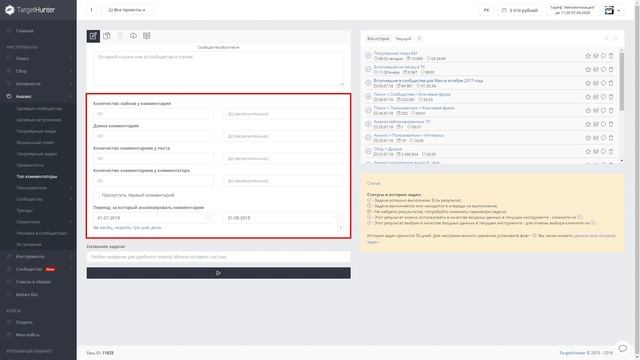This screenshot has height=360, width=640.
Task: Click the cloud upload icon in the form toolbar
Action: click(x=133, y=36)
